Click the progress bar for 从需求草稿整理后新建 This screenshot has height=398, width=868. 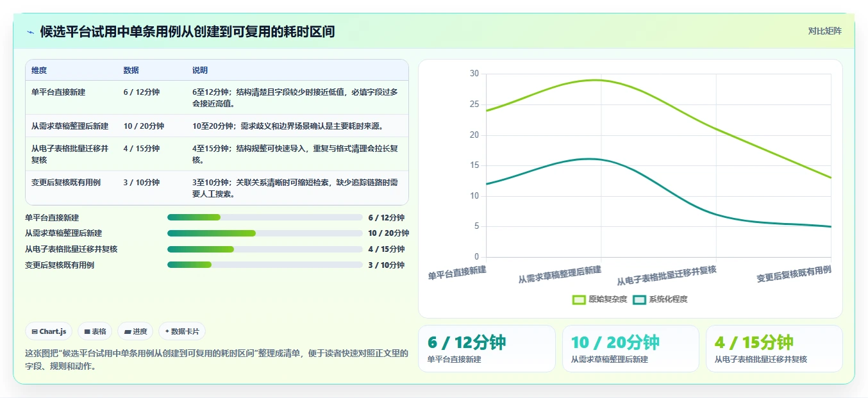click(265, 233)
